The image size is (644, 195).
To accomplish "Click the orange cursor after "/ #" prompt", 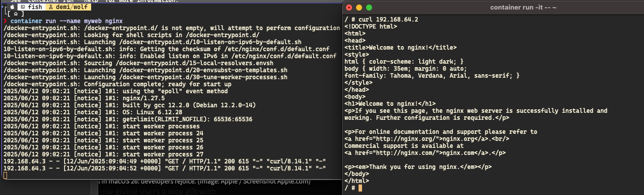I will pos(360,188).
